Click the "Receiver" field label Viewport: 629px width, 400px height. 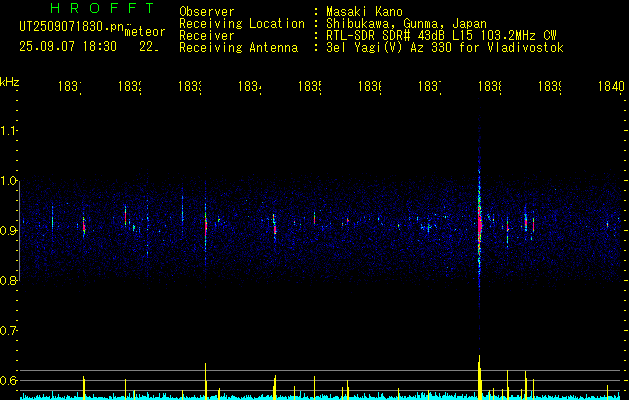click(207, 36)
